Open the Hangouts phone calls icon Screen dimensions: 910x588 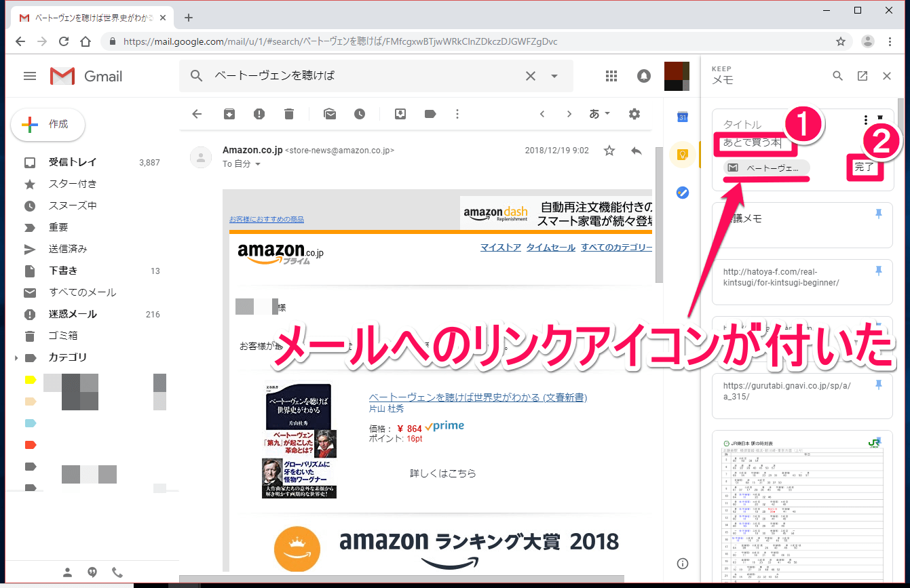[x=117, y=571]
